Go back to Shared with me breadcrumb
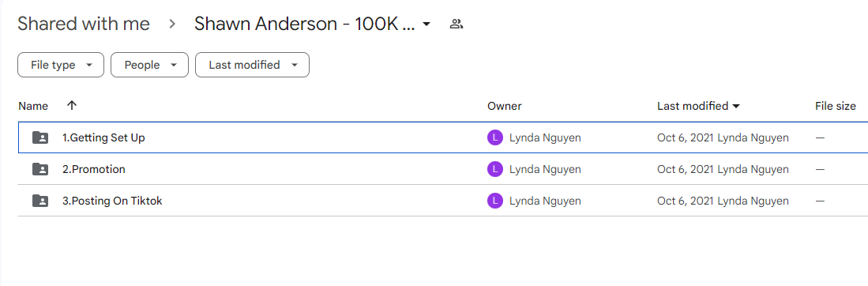Screen dimensions: 868x286 pyautogui.click(x=84, y=24)
